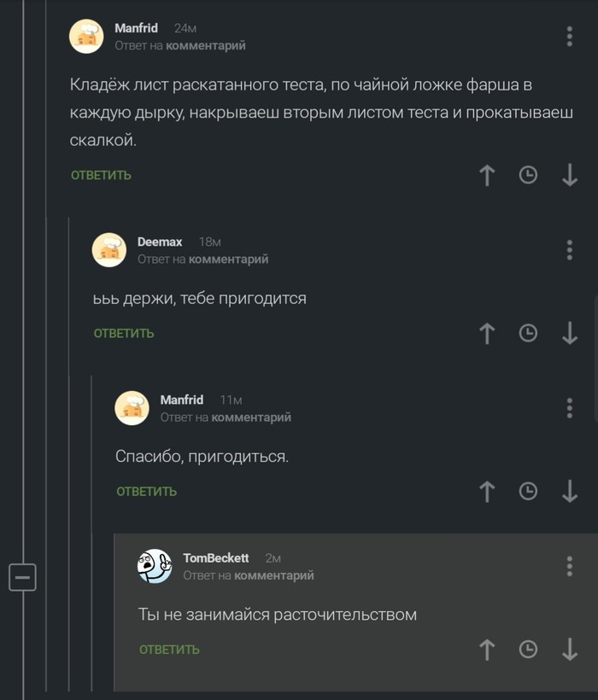
Task: Upvote Deemax's comment 'ььь держи, тебе пригодится'
Action: click(487, 333)
